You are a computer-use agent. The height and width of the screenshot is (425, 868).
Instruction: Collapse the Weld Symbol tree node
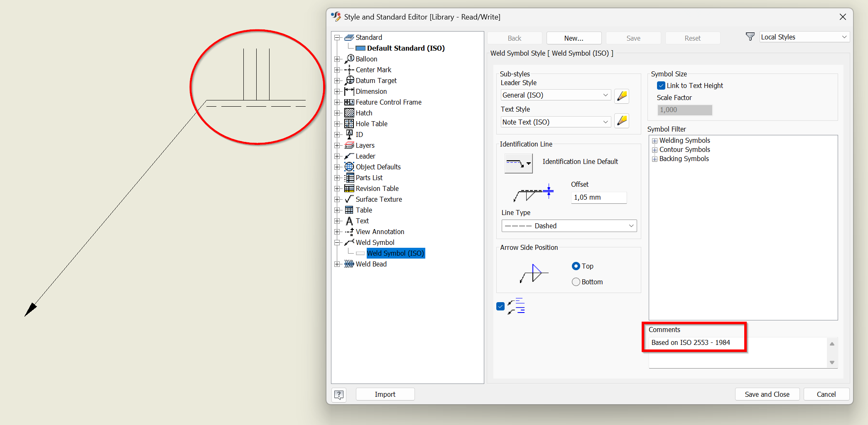[x=337, y=242]
